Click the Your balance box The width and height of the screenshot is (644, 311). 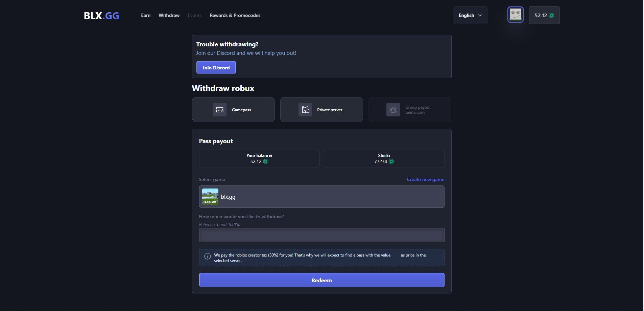pos(259,159)
